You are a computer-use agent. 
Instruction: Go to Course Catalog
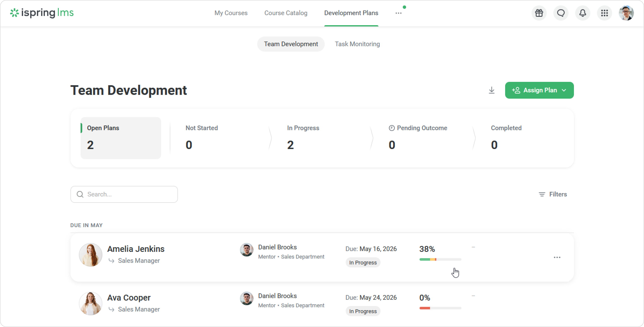(286, 13)
